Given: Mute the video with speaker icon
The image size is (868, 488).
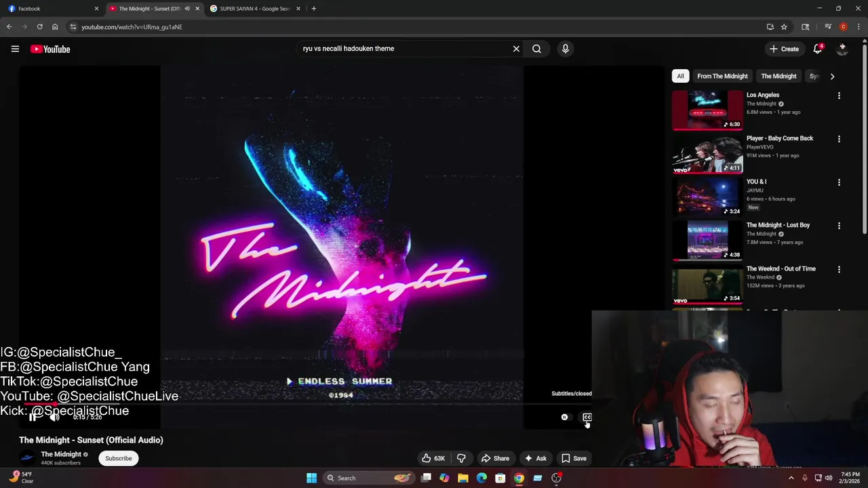Looking at the screenshot, I should pyautogui.click(x=55, y=417).
